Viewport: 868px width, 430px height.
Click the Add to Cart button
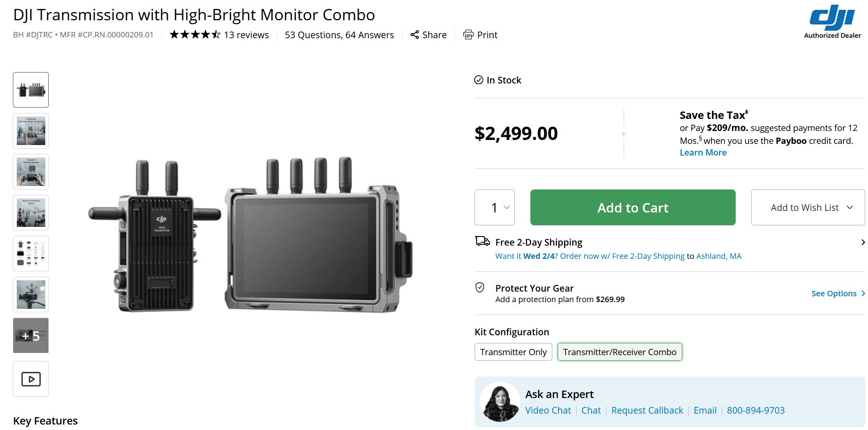(x=633, y=207)
